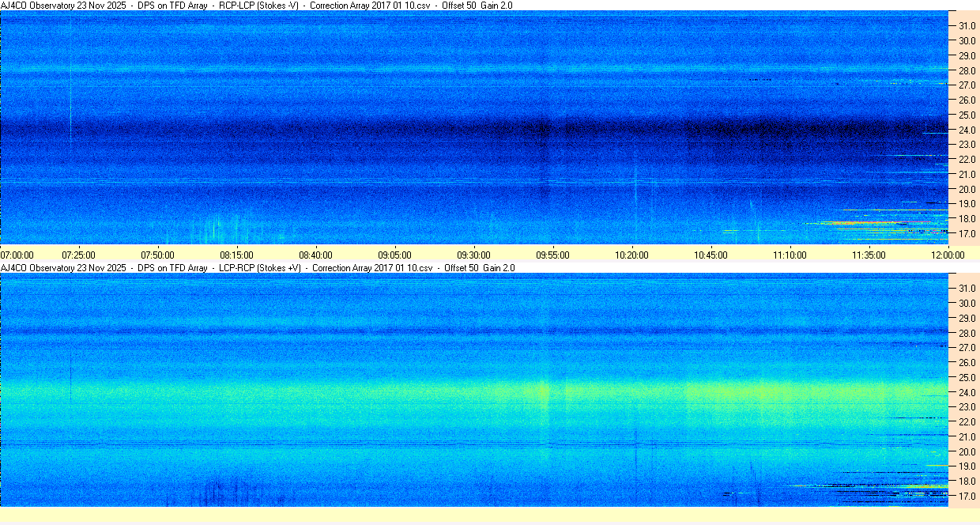This screenshot has height=525, width=980.
Task: Click the 07:50:00 time axis label
Action: 157,255
